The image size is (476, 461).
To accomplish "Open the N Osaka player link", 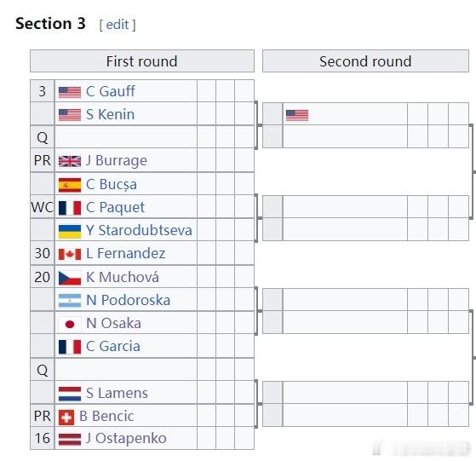I will (x=113, y=323).
